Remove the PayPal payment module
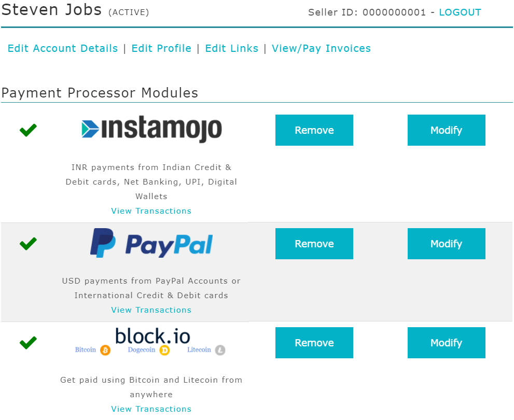This screenshot has height=420, width=514. [x=314, y=243]
